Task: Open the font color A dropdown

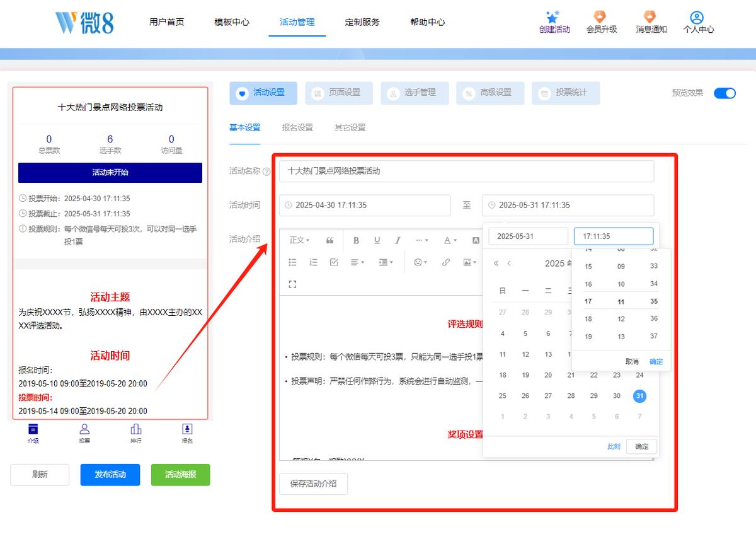Action: (x=449, y=240)
